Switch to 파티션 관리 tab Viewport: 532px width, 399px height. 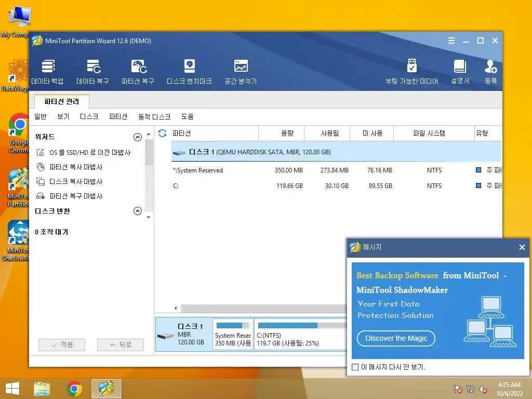pos(61,101)
